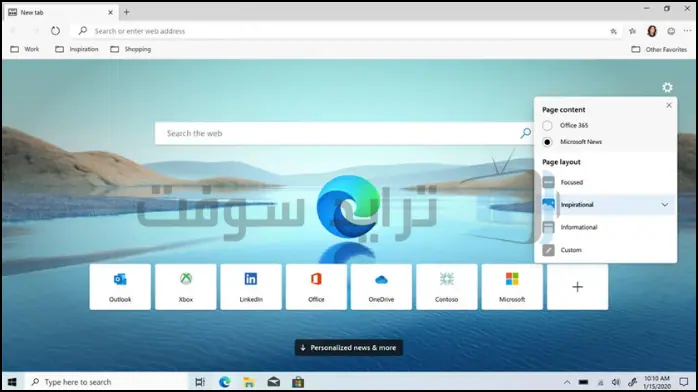Click the refresh page button
The width and height of the screenshot is (698, 392).
click(55, 31)
